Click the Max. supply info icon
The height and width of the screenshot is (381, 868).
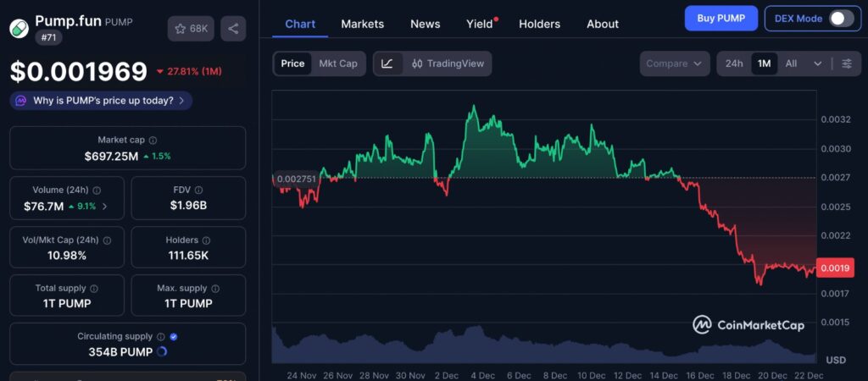click(215, 289)
